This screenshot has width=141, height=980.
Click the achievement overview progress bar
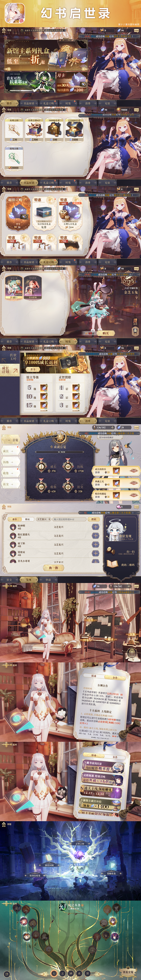(x=61, y=452)
